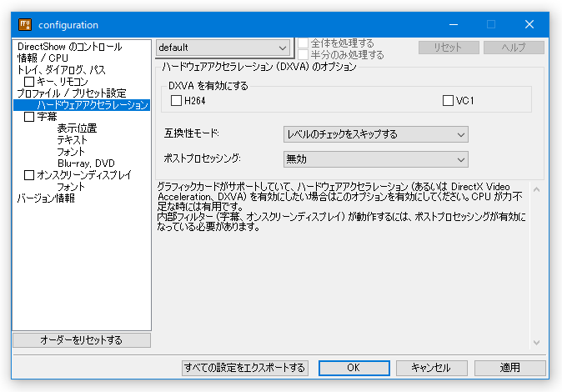The image size is (562, 392).
Task: Toggle the オンスクリーンディスプレイ checkbox
Action: pos(29,175)
